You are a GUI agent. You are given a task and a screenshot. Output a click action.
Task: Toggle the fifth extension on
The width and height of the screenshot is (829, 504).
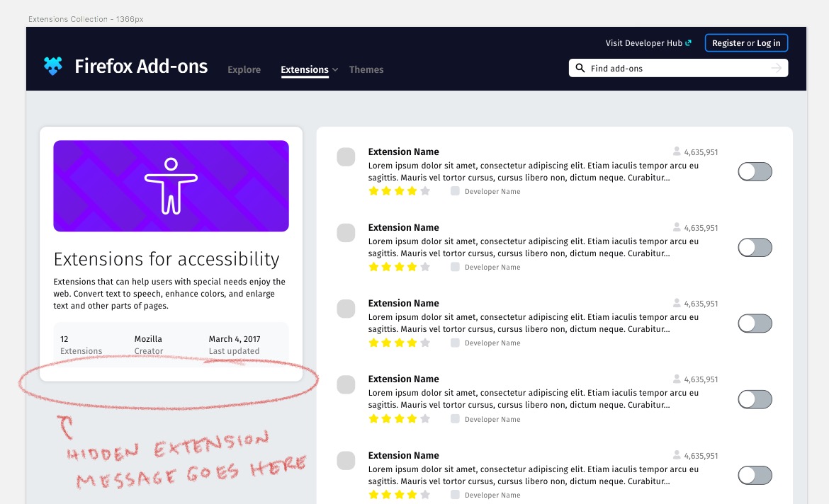755,476
